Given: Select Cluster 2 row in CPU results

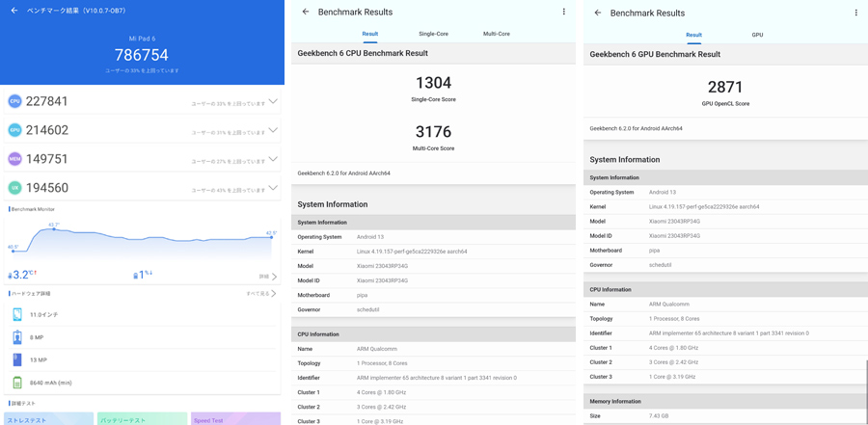Looking at the screenshot, I should (433, 407).
